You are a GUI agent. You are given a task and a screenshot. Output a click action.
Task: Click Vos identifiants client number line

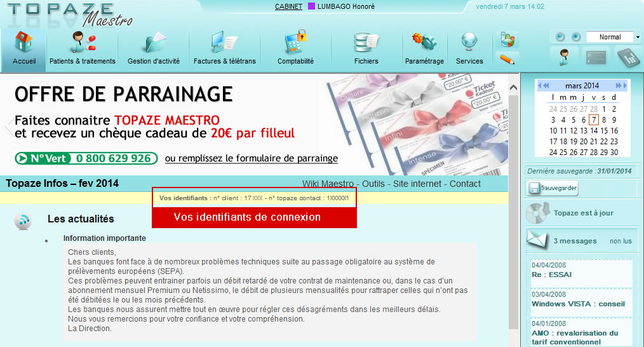coord(254,198)
